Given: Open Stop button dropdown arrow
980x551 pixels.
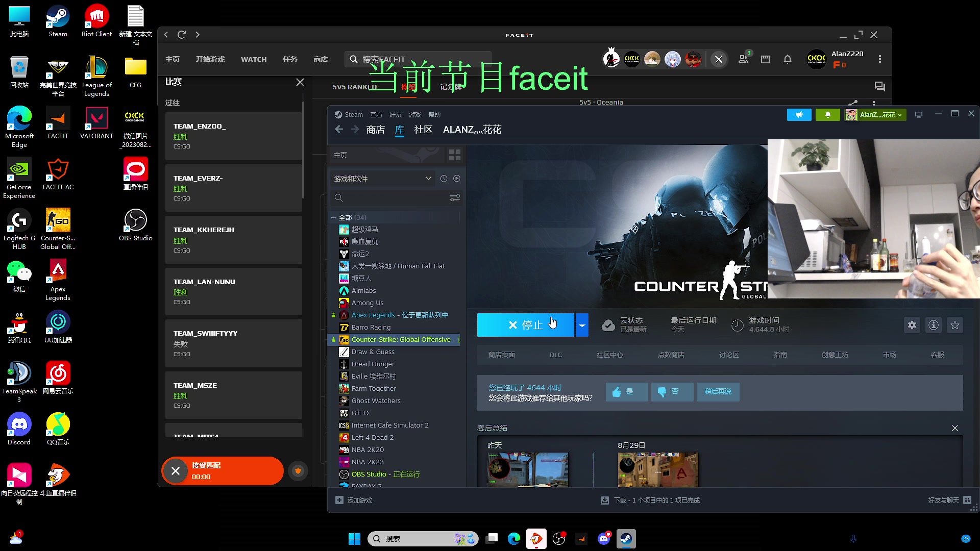Looking at the screenshot, I should point(582,325).
